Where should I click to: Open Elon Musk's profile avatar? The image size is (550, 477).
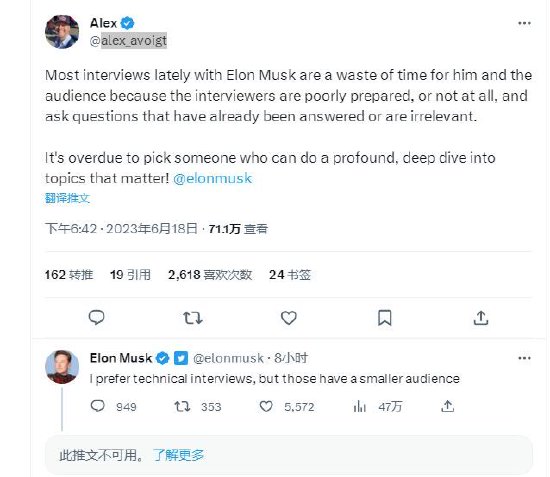pyautogui.click(x=62, y=367)
